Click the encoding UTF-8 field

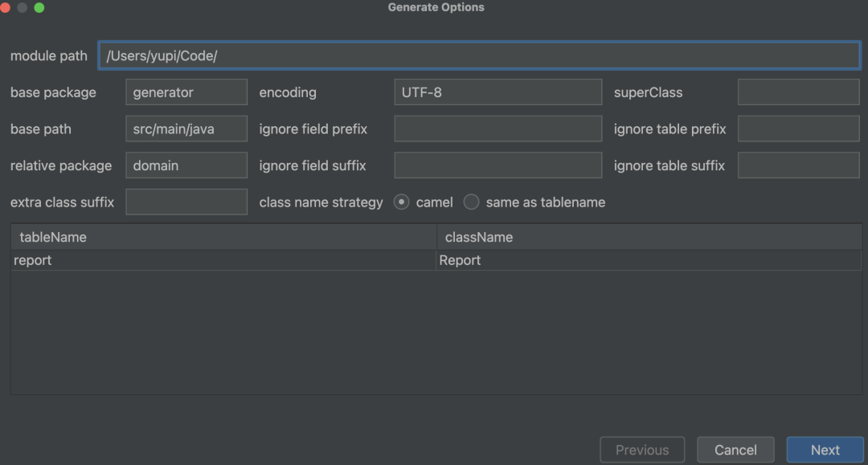click(x=497, y=92)
